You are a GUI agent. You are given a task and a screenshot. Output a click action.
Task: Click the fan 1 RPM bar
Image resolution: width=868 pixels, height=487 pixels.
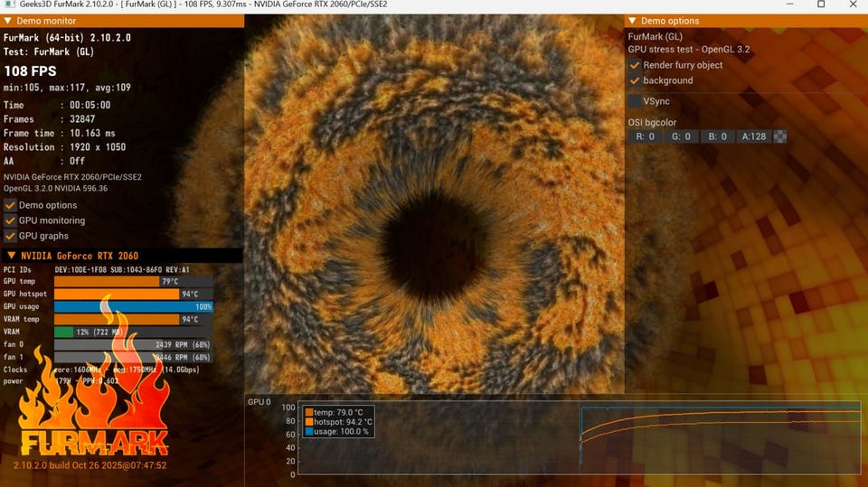point(134,357)
